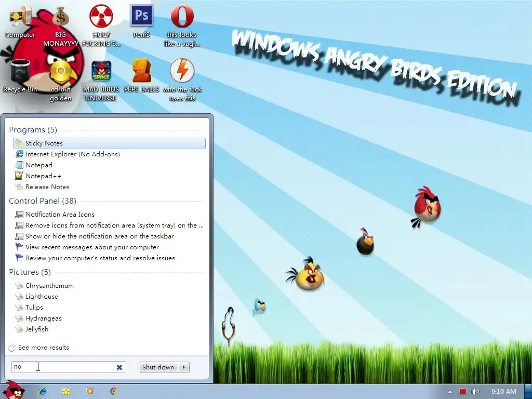This screenshot has height=399, width=532.
Task: Select the Opera browser desktop icon
Action: (x=182, y=25)
